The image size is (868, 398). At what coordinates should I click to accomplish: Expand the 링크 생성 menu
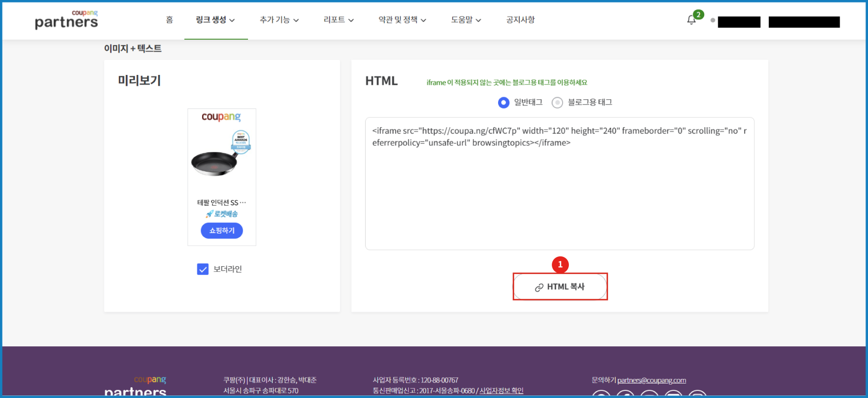[215, 20]
